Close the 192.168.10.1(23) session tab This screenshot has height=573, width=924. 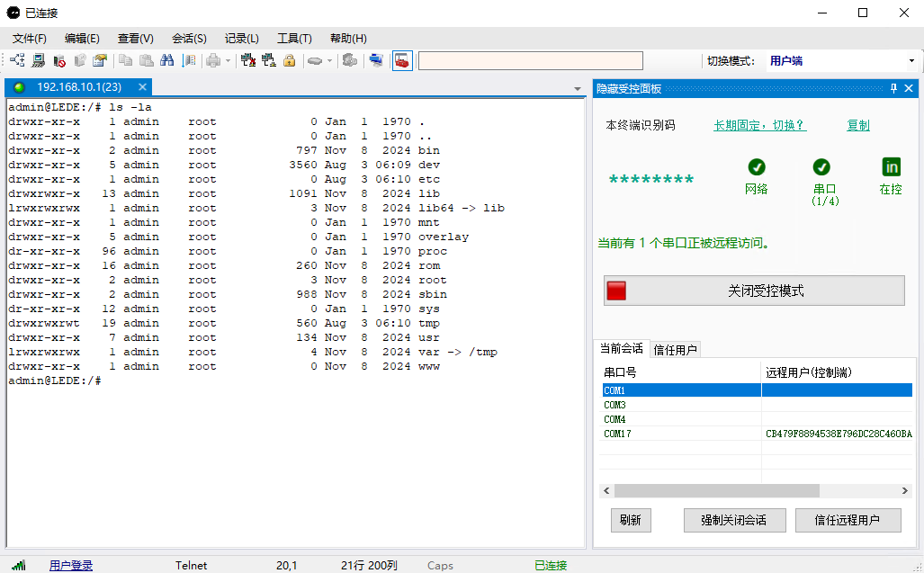[x=141, y=87]
